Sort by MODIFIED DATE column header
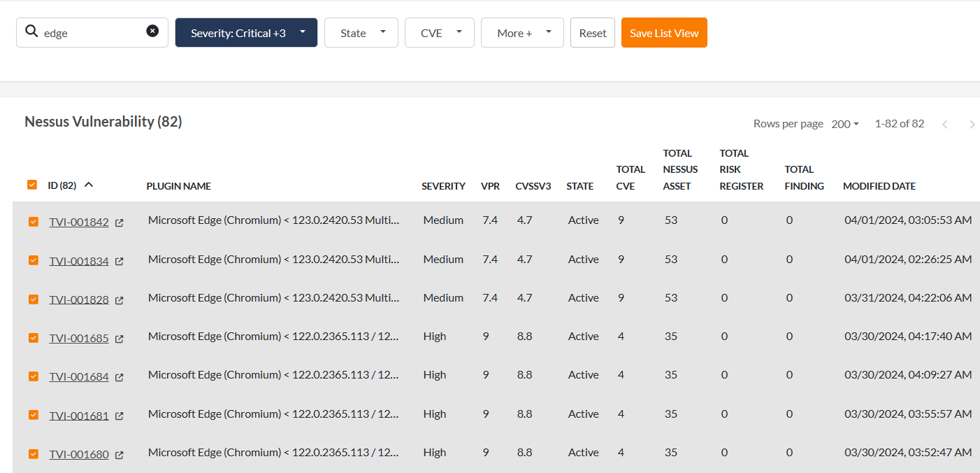 (879, 186)
